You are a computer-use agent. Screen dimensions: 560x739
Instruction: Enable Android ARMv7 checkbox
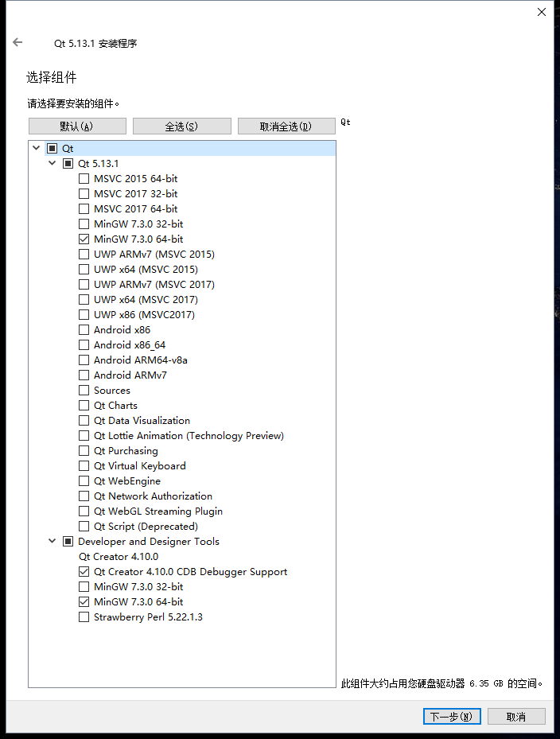84,375
